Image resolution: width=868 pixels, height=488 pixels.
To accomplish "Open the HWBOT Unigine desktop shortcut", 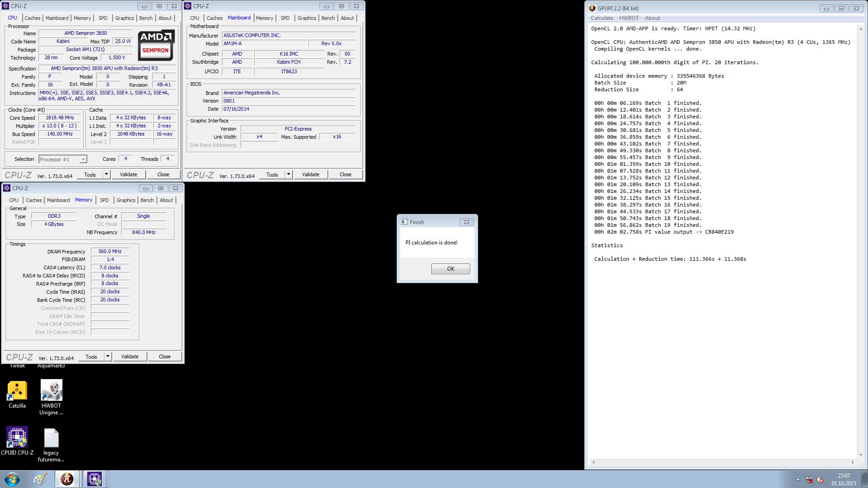I will point(51,397).
